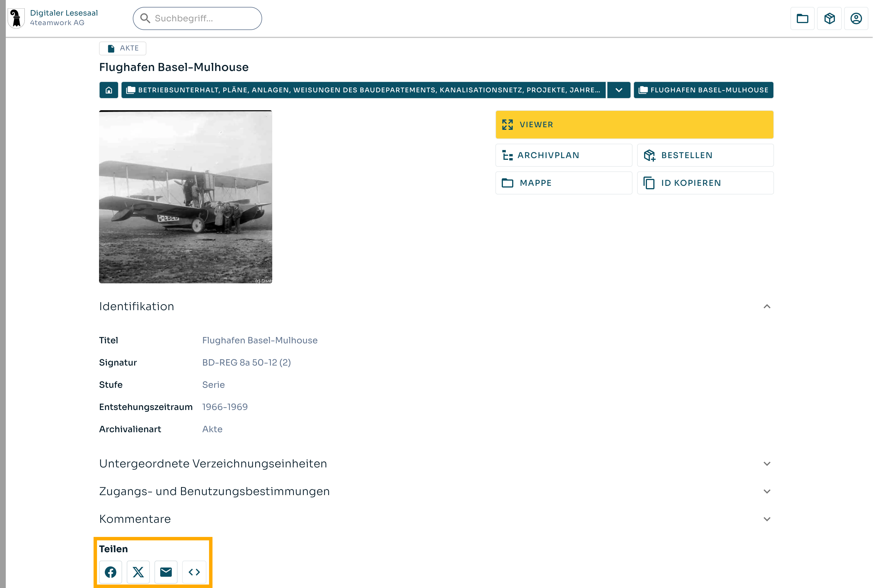873x588 pixels.
Task: Click the Basel coat of arms logo
Action: pyautogui.click(x=16, y=18)
